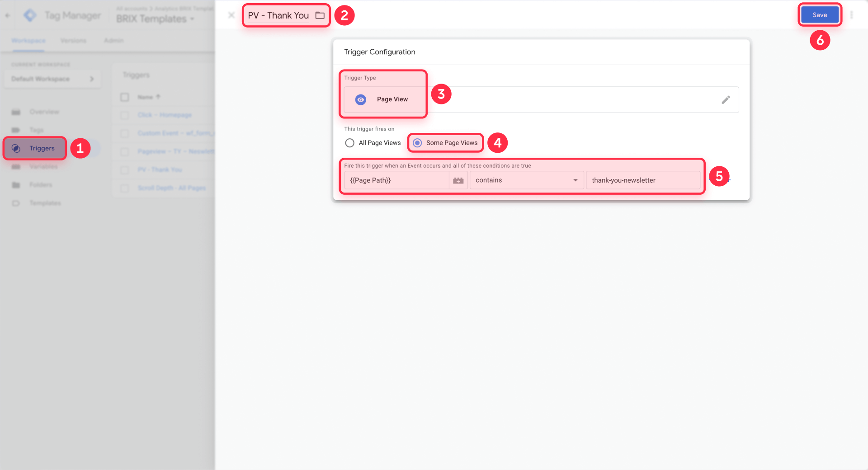Open the Custom Event trigger link
The width and height of the screenshot is (868, 470).
click(176, 133)
